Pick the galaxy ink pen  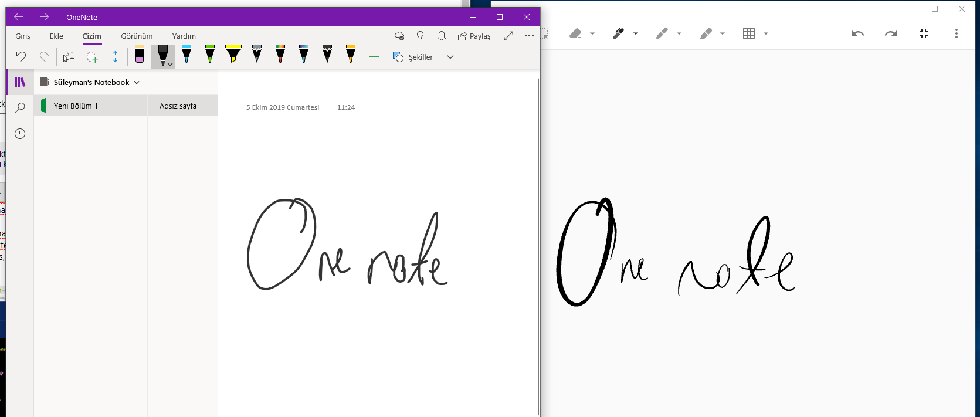click(x=304, y=55)
